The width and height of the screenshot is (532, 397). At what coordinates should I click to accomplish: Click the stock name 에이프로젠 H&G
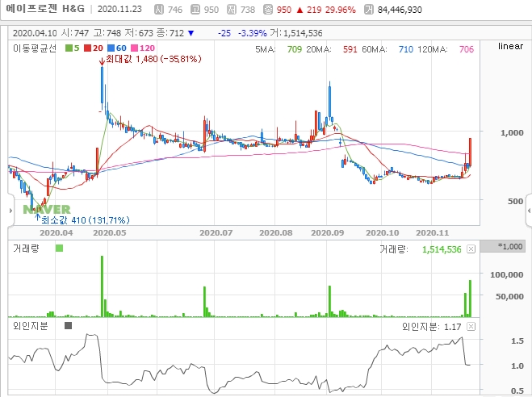(x=45, y=9)
